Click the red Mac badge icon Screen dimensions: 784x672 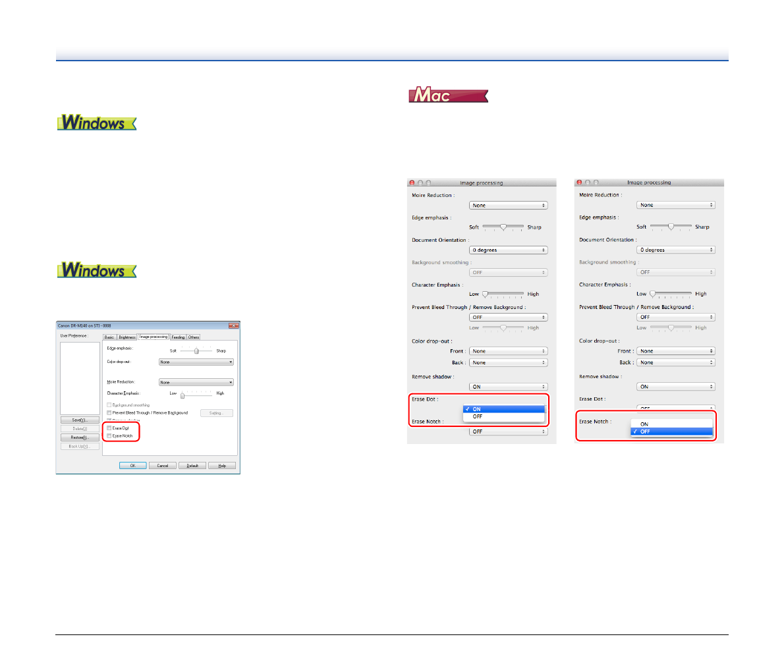[x=448, y=96]
